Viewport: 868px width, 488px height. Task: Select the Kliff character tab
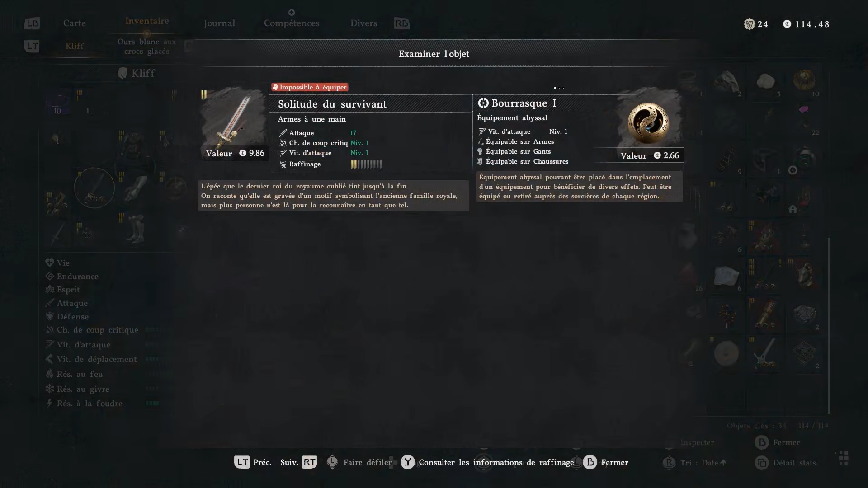point(75,46)
